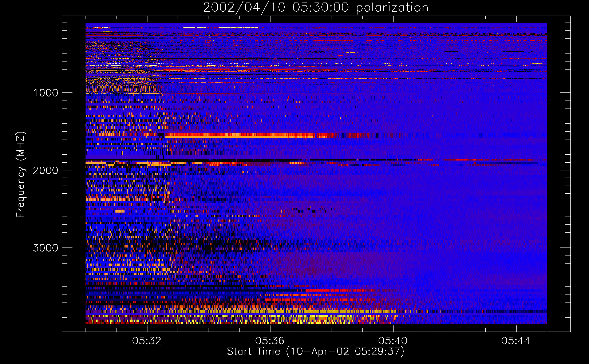Click the plot title '2002/04/10 05:30:00 polarization'
Image resolution: width=589 pixels, height=364 pixels.
(x=316, y=8)
